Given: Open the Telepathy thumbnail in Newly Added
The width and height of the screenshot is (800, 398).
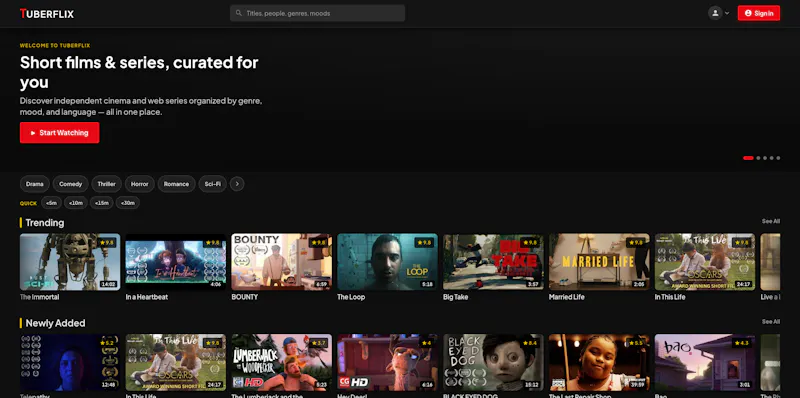Looking at the screenshot, I should click(70, 362).
